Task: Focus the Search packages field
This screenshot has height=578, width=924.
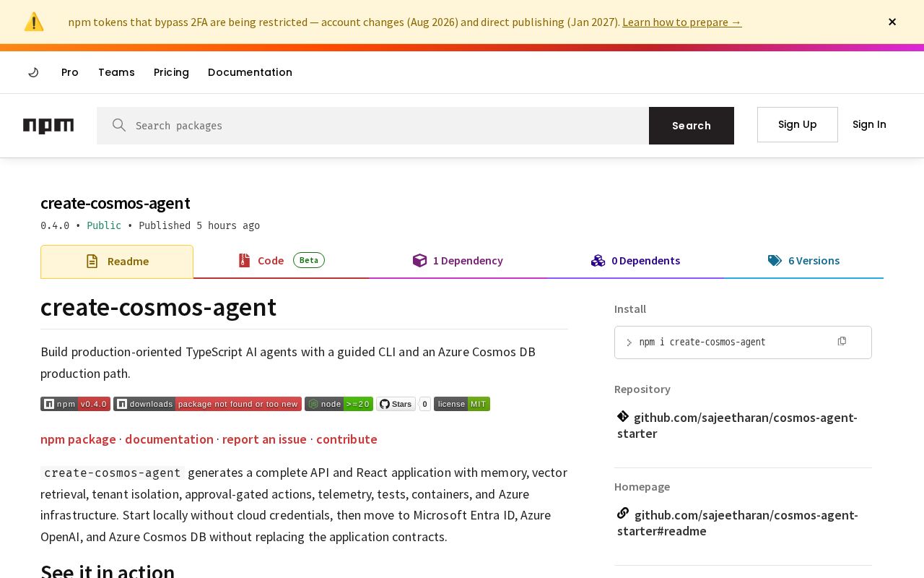Action: pos(372,126)
